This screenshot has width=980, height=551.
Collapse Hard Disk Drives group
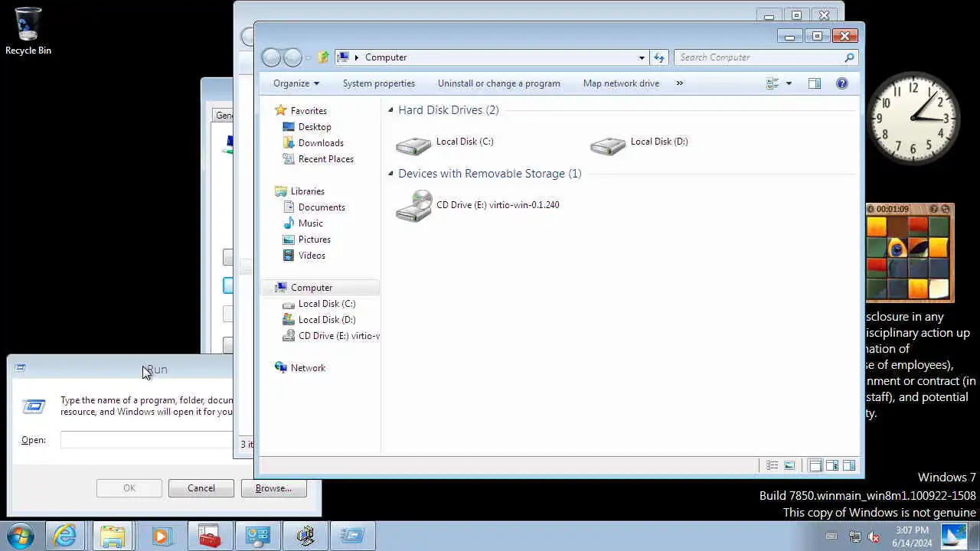pyautogui.click(x=390, y=110)
